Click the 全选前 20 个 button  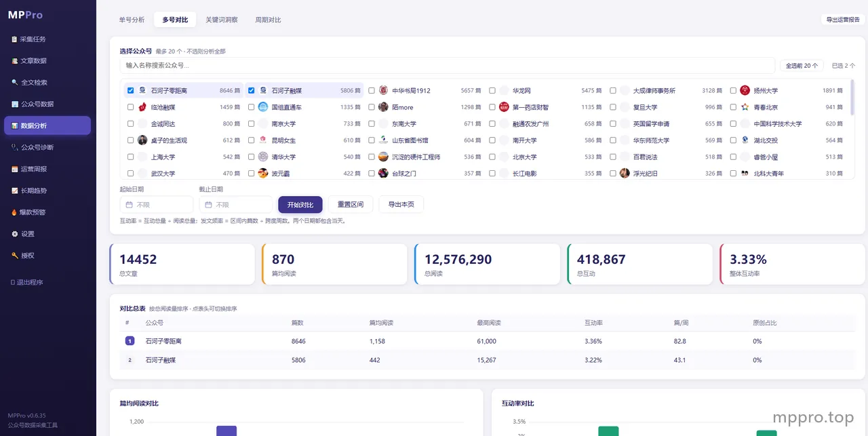802,66
